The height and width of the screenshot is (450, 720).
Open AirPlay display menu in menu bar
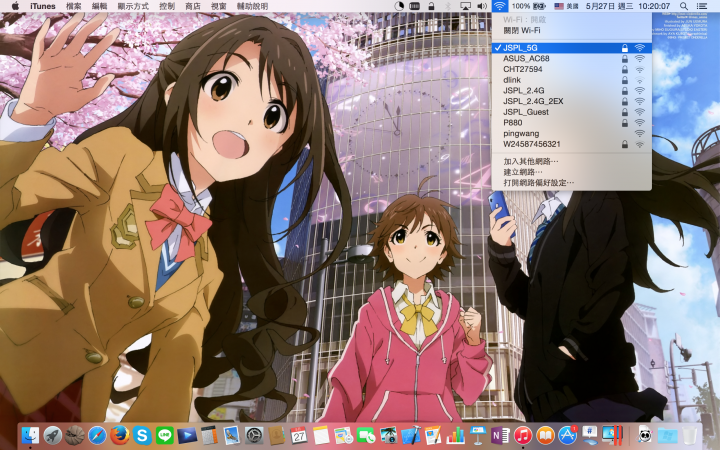click(x=465, y=6)
